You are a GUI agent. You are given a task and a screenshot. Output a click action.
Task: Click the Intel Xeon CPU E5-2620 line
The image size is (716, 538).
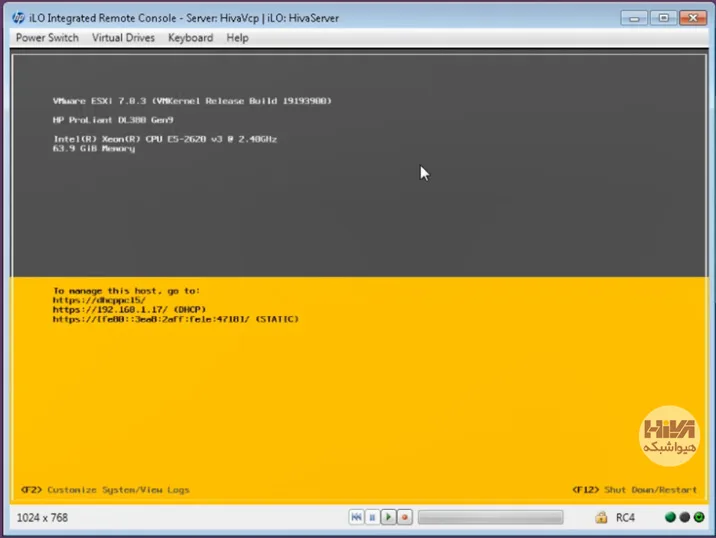(x=165, y=139)
